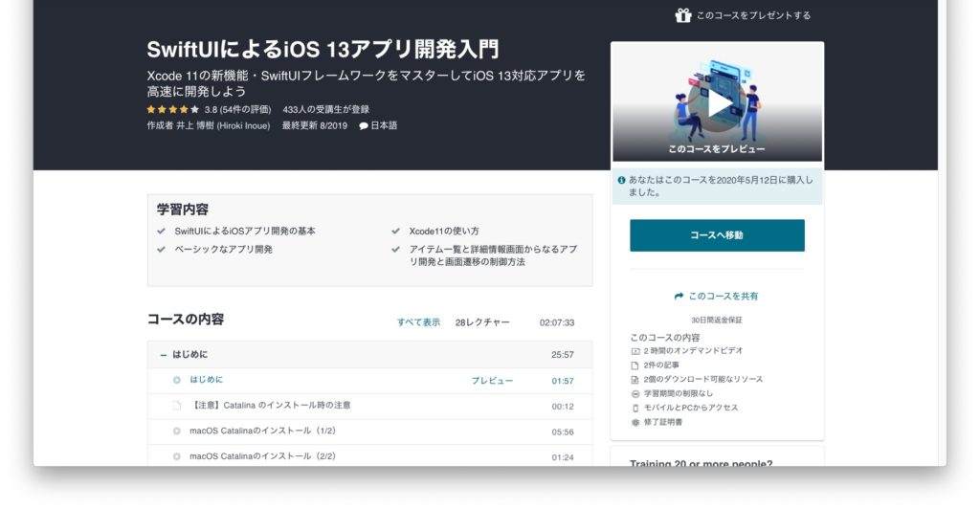Click the document icon beside the Catalina notice
Image resolution: width=980 pixels, height=509 pixels.
coord(177,406)
